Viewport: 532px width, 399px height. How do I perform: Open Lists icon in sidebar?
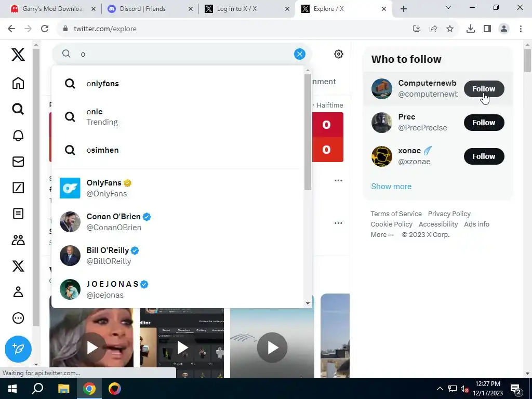(18, 214)
